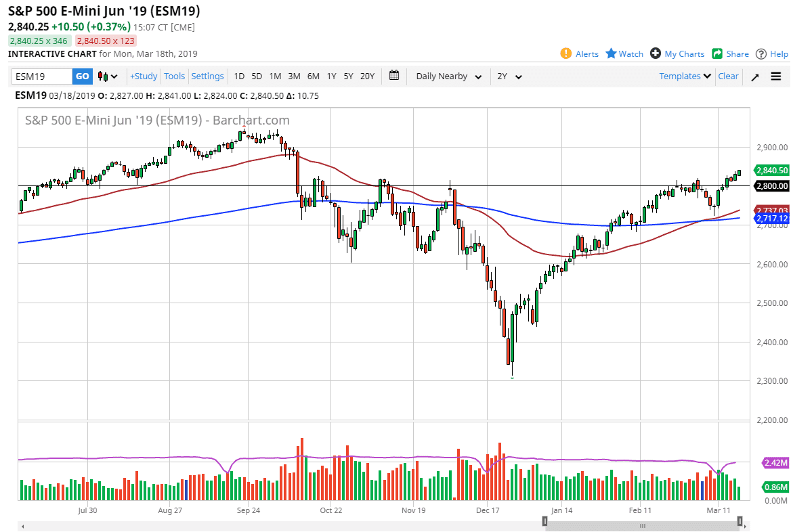Open the Tools menu

coord(174,76)
